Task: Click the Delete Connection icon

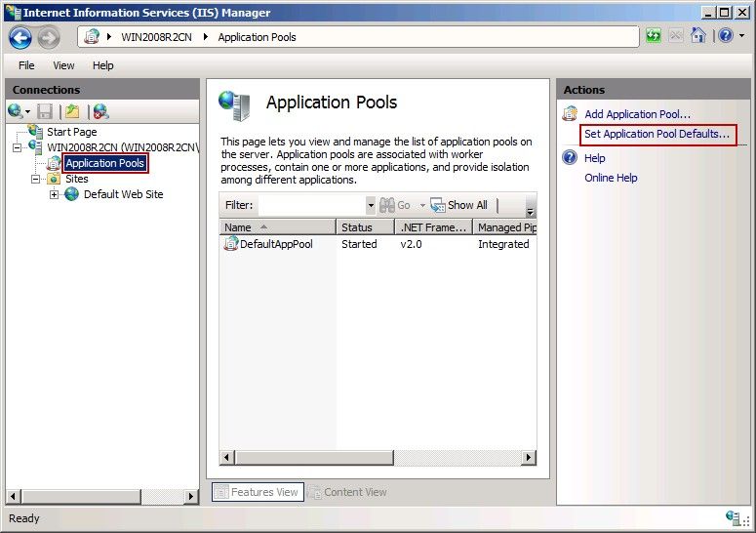Action: [100, 111]
